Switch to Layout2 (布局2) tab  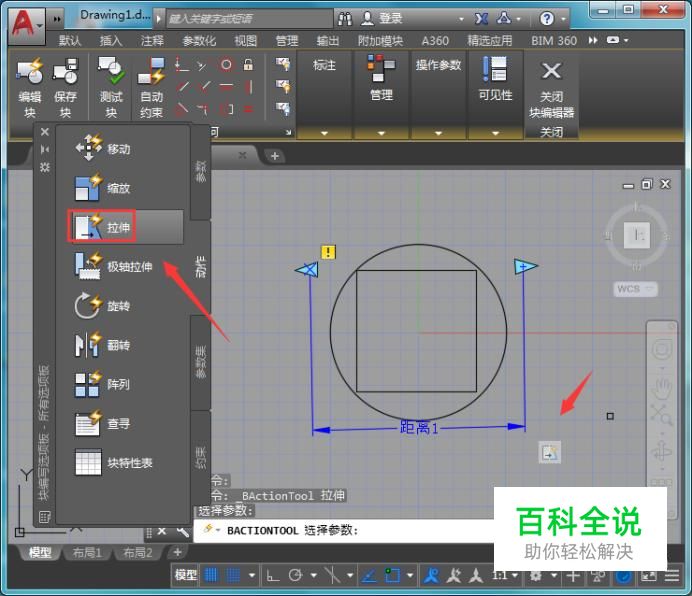[x=137, y=552]
